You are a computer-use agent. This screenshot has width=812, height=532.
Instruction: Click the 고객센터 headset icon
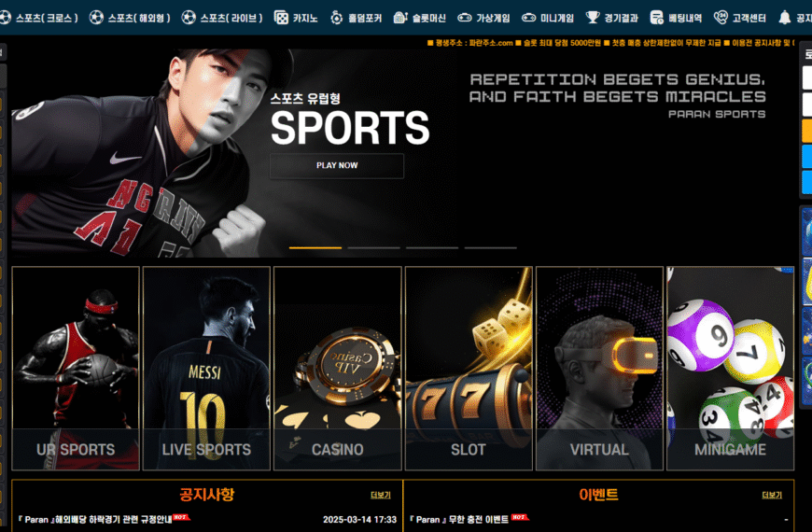pos(721,18)
